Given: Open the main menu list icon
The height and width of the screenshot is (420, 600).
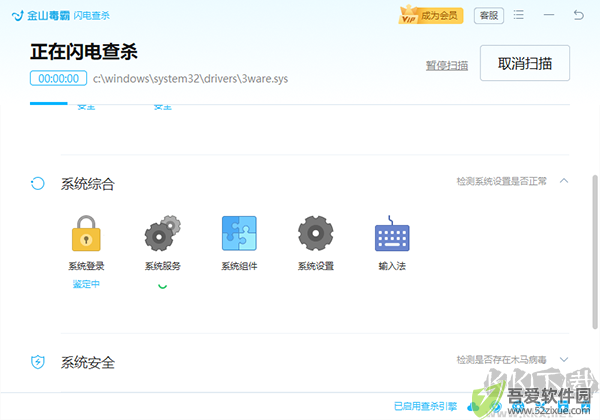Looking at the screenshot, I should coord(518,15).
